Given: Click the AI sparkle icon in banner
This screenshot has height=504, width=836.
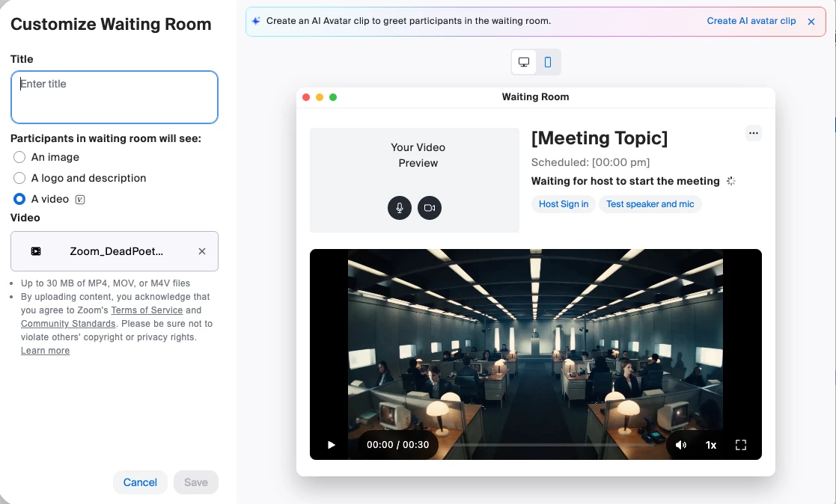Looking at the screenshot, I should pos(256,21).
